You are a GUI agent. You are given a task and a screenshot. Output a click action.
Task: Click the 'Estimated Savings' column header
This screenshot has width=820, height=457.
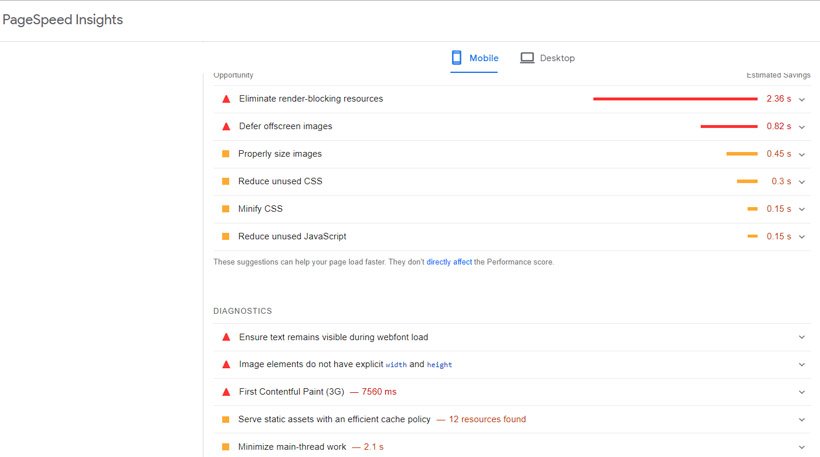tap(778, 75)
